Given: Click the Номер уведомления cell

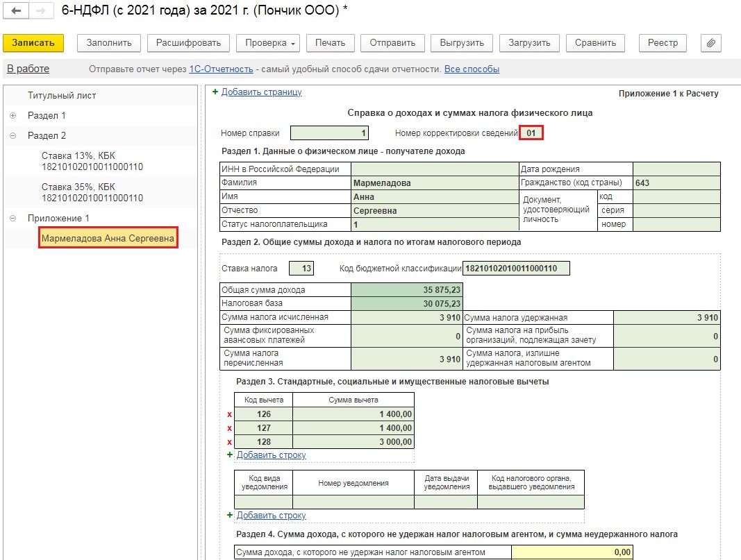Looking at the screenshot, I should tap(353, 502).
